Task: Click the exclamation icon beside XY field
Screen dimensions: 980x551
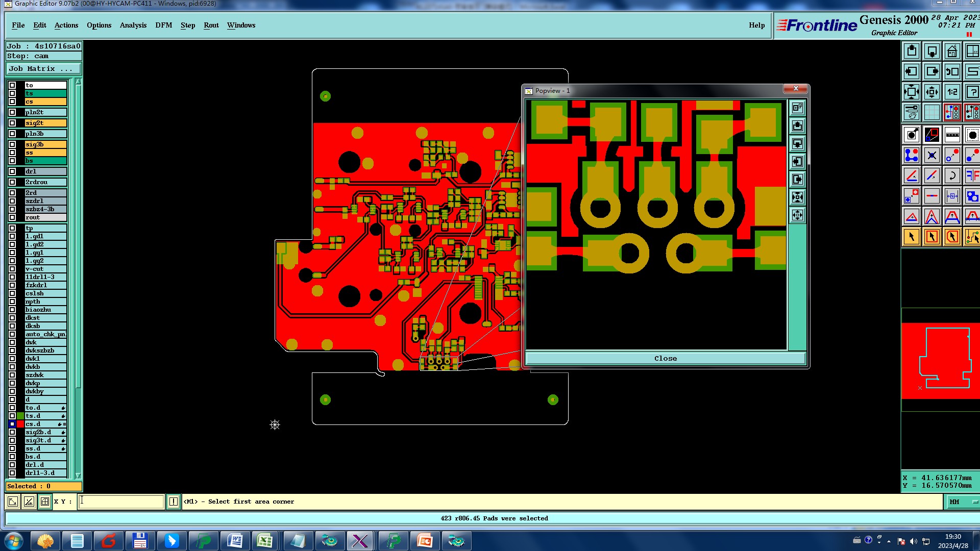Action: [x=174, y=502]
